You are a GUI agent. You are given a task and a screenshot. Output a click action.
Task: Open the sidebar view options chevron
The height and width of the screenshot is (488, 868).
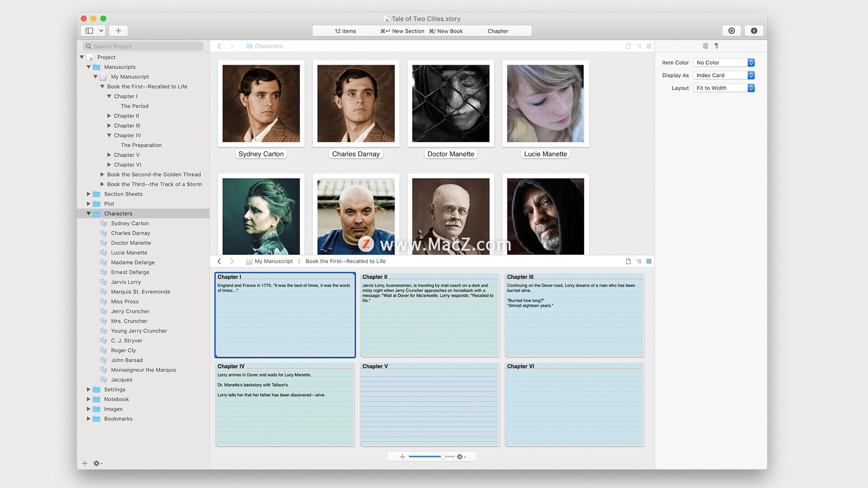coord(101,31)
